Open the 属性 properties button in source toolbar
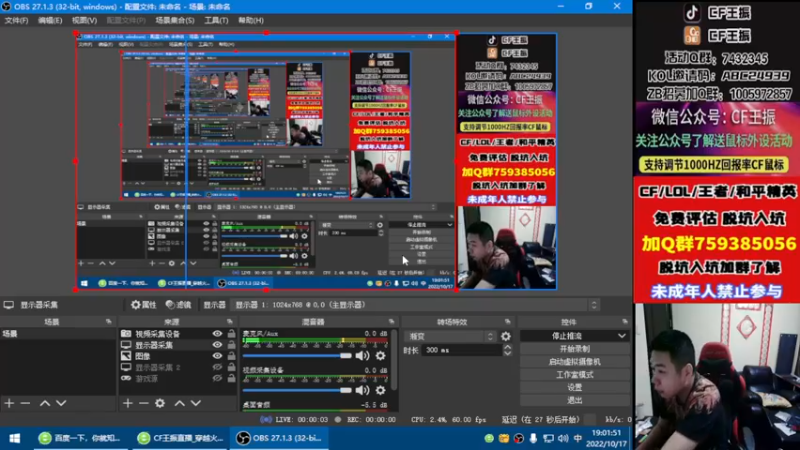The height and width of the screenshot is (450, 800). tap(143, 305)
